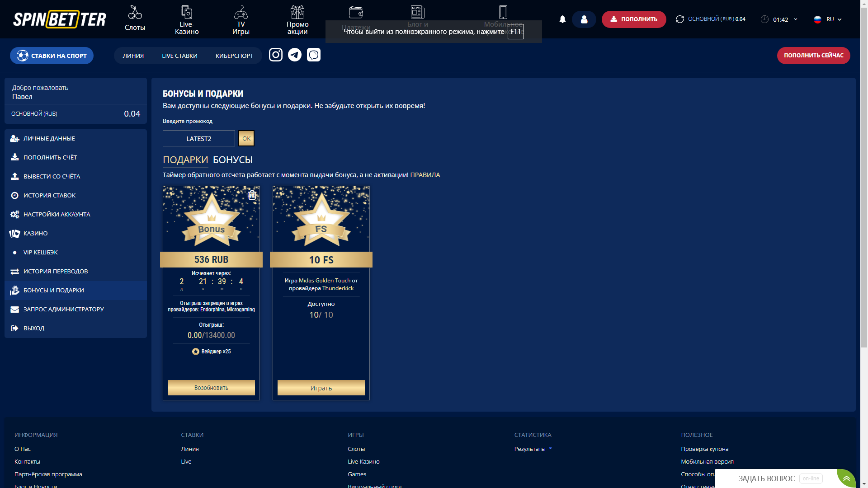The height and width of the screenshot is (488, 868).
Task: Open the Слоты cherry icon
Action: 135,12
